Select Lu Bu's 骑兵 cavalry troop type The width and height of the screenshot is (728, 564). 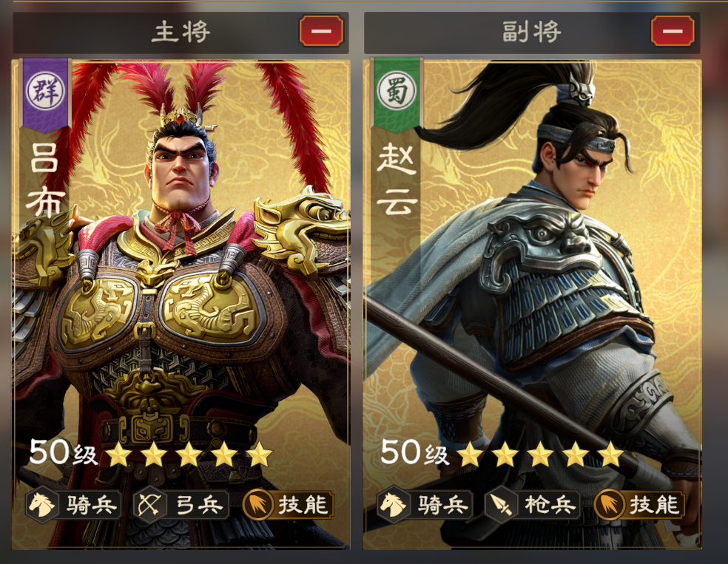point(73,505)
